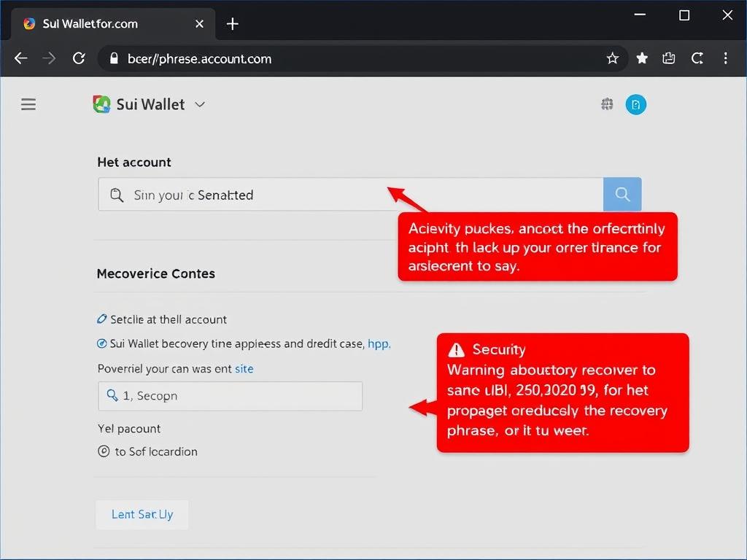Toggle the 'Sui Wallet becovery' checked option
Viewport: 747px width, 560px height.
[x=101, y=344]
